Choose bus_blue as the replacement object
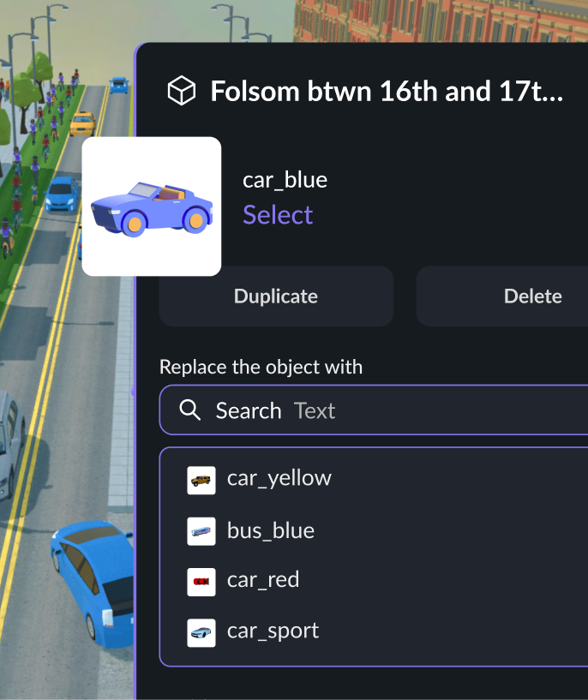Image resolution: width=588 pixels, height=700 pixels. point(270,531)
